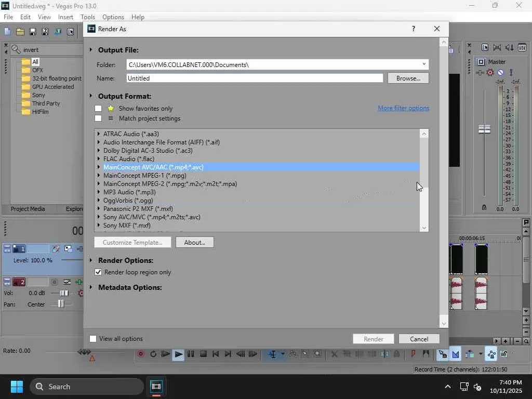The height and width of the screenshot is (399, 532).
Task: Click the Pause transport button
Action: pos(191,354)
